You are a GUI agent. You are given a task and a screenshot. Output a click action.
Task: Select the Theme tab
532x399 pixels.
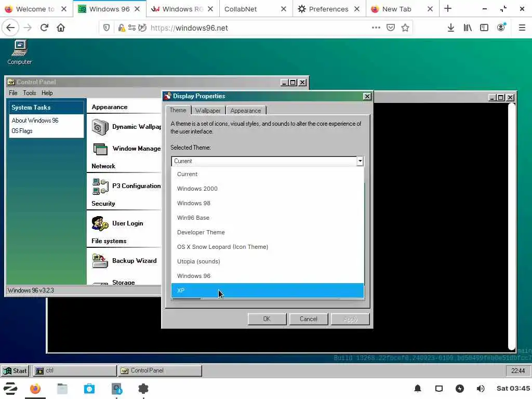[178, 110]
